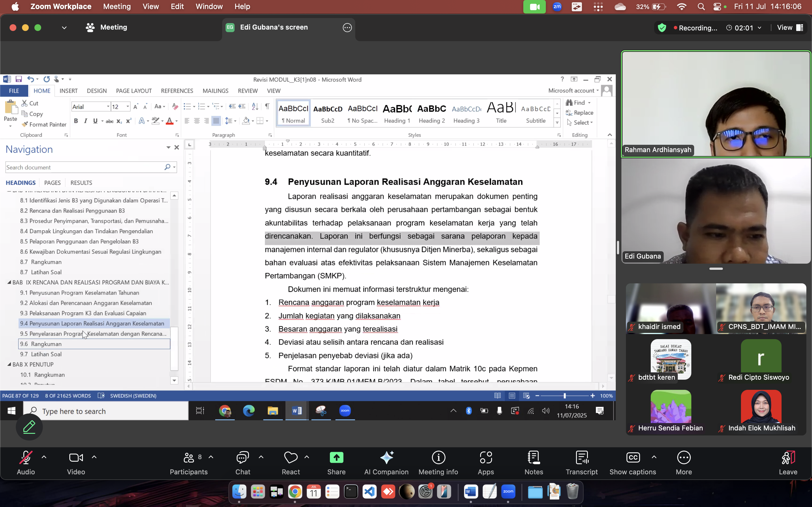This screenshot has width=812, height=507.
Task: Click the Share screen icon
Action: pyautogui.click(x=336, y=463)
